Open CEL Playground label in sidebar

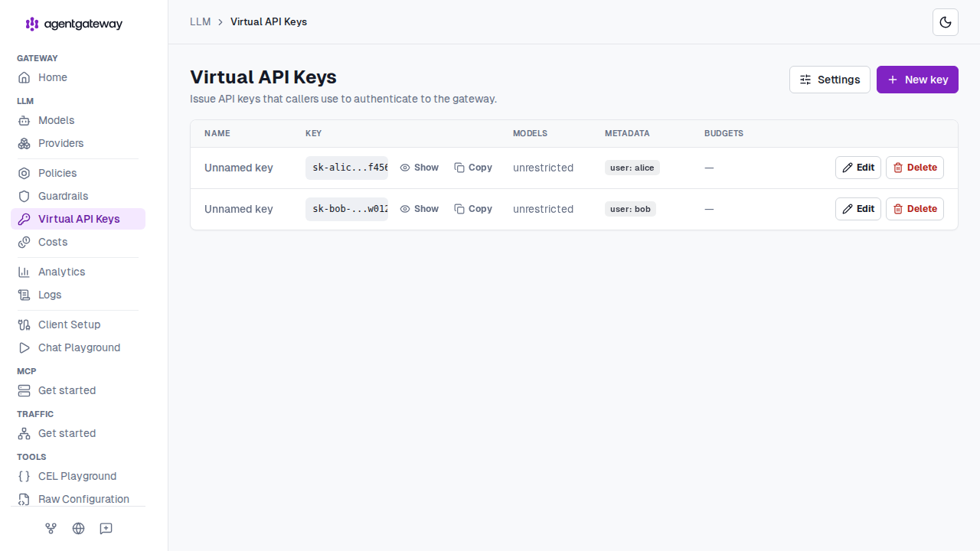[x=77, y=476]
